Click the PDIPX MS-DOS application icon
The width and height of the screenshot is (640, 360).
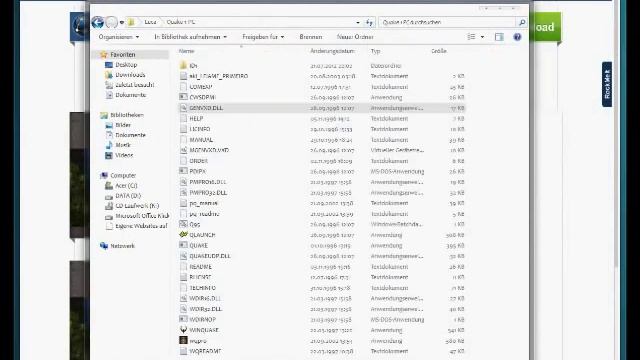pos(183,171)
